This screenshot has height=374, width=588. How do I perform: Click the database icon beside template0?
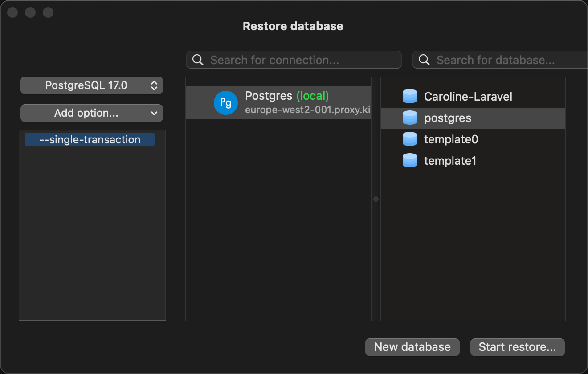tap(409, 139)
